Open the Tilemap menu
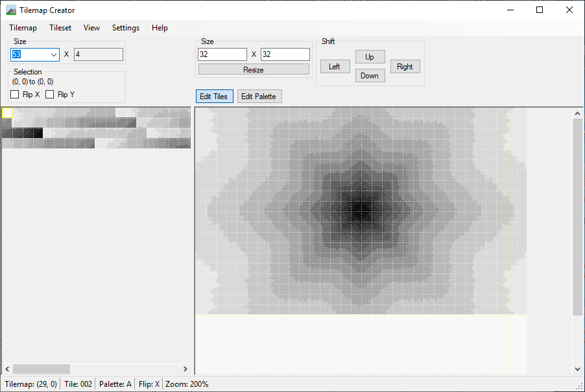 23,28
